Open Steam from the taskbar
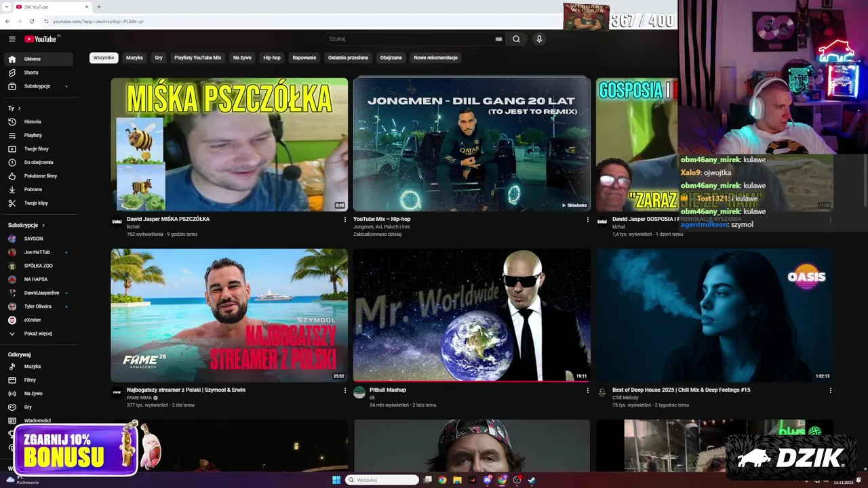 (x=532, y=480)
